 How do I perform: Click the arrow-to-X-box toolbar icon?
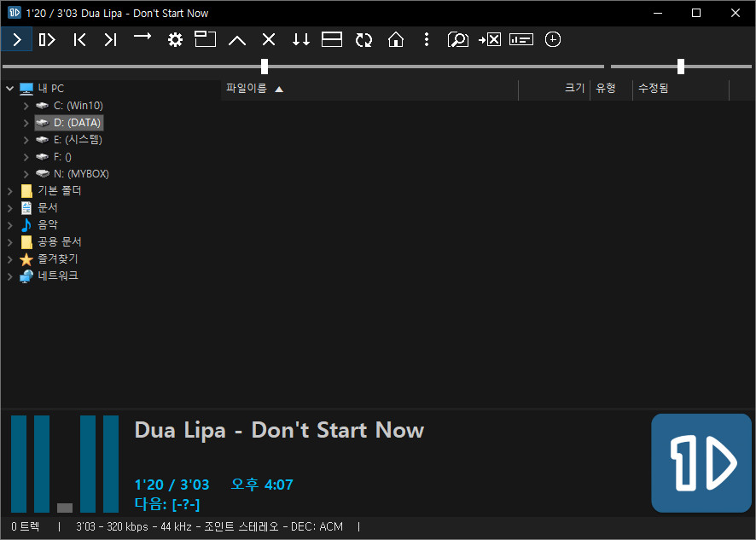(490, 39)
